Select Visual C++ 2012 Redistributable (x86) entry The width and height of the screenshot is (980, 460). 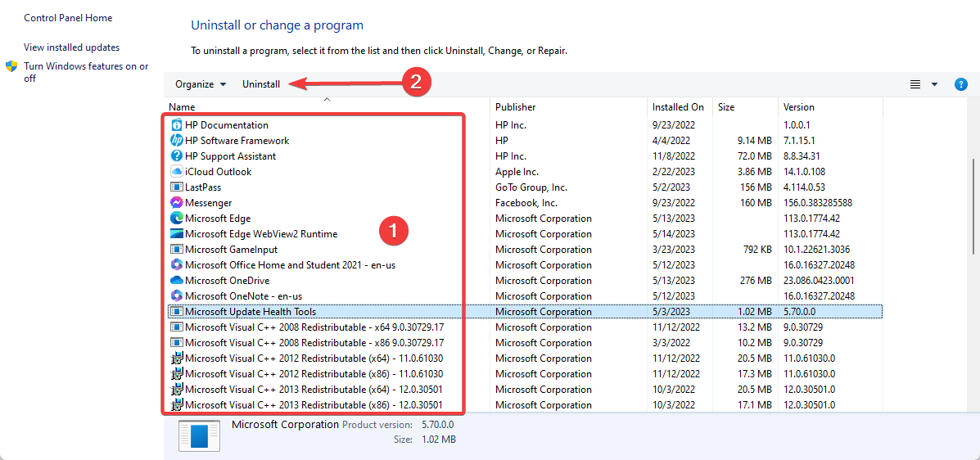(x=524, y=374)
